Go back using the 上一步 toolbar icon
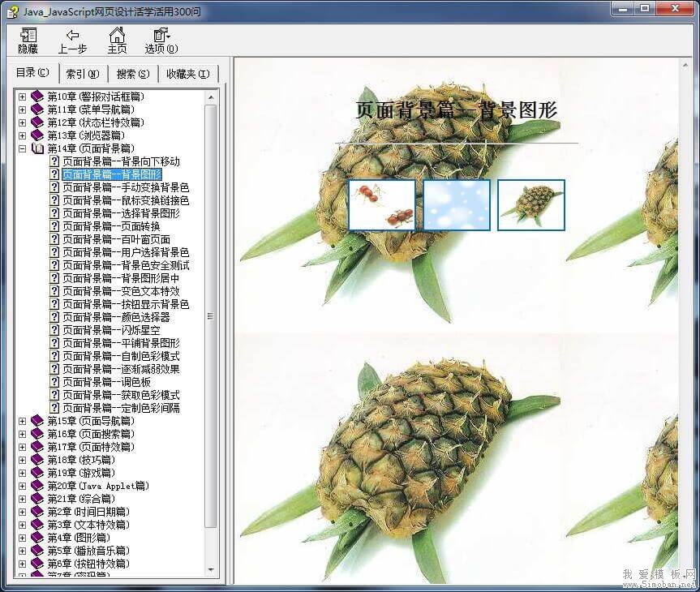 click(73, 39)
